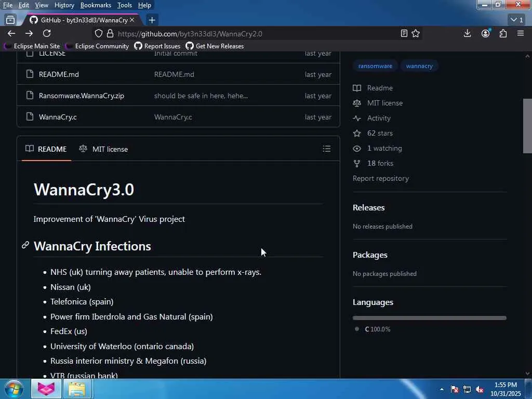The width and height of the screenshot is (532, 399).
Task: Open the site security padlock icon
Action: pos(110,33)
